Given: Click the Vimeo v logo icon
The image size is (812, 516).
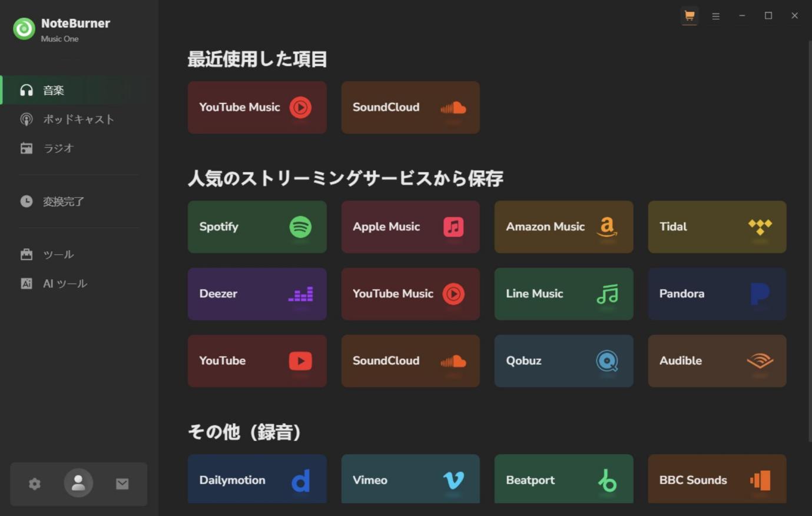Looking at the screenshot, I should tap(453, 480).
